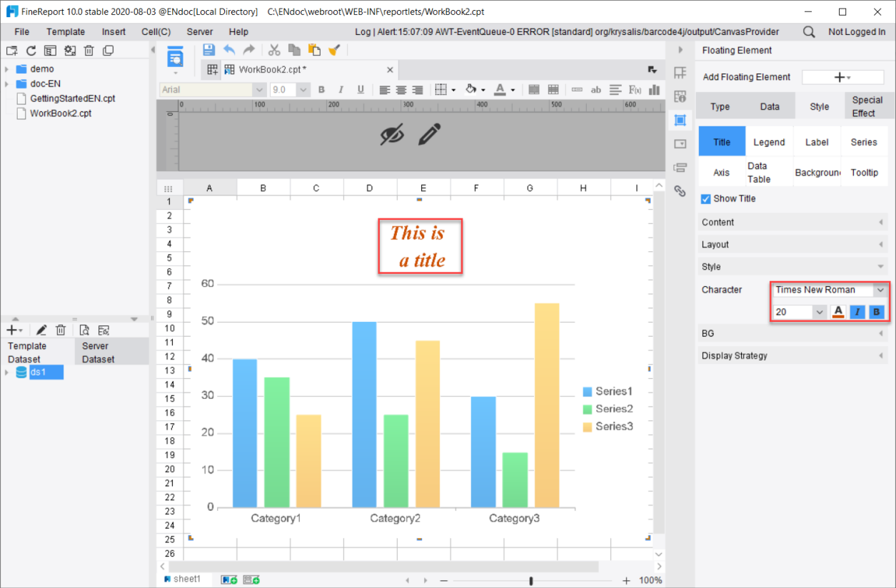Insert chart using bar chart toolbar icon

654,90
